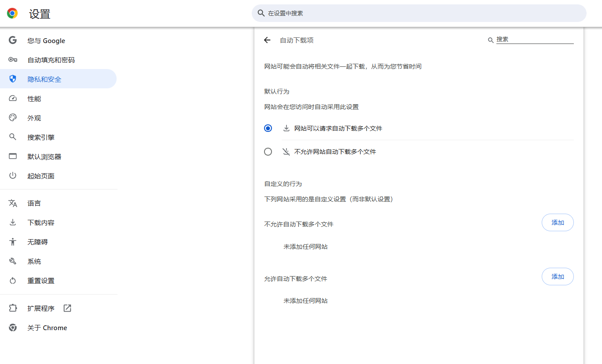Click the wrench icon for 系统
Screen dimensions: 602x364
13,261
